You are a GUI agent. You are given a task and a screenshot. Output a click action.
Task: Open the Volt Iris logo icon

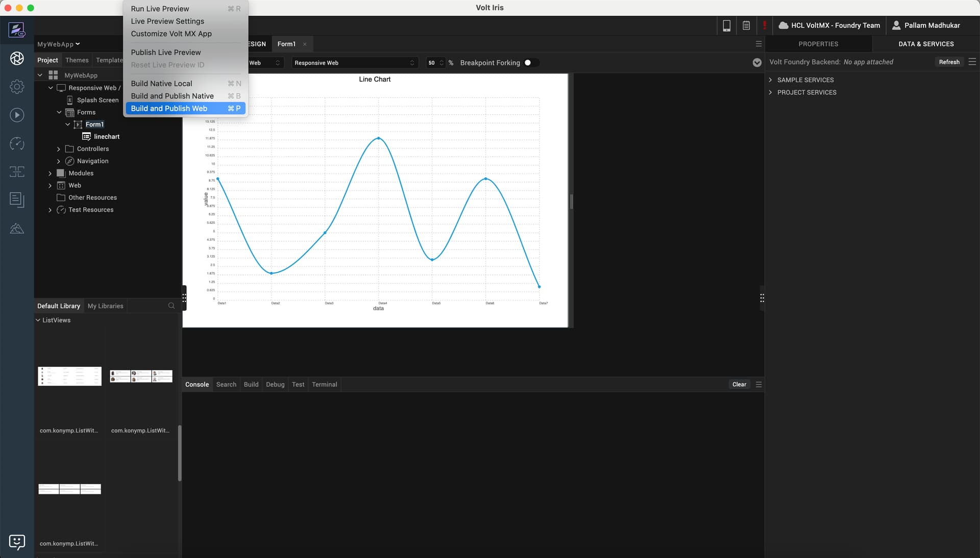tap(17, 30)
